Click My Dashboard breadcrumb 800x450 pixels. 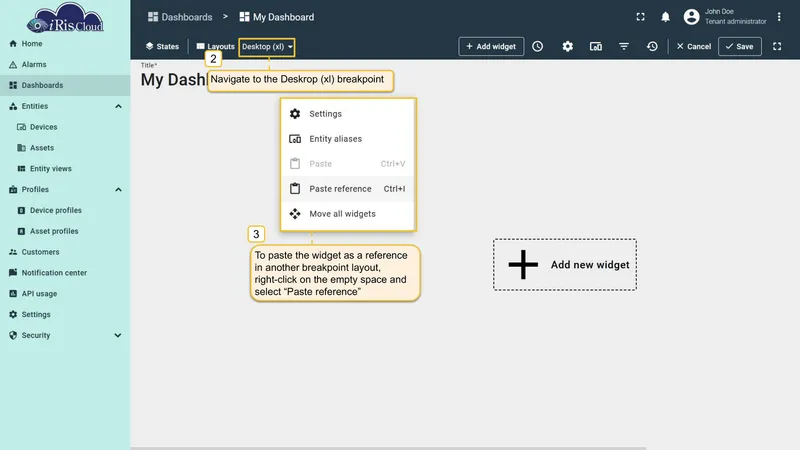coord(277,17)
